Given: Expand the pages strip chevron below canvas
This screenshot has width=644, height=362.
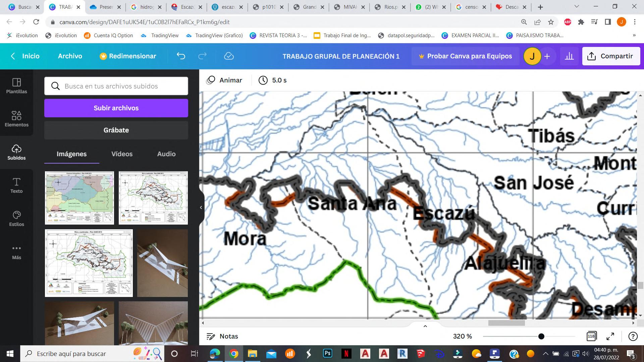Looking at the screenshot, I should 425,326.
